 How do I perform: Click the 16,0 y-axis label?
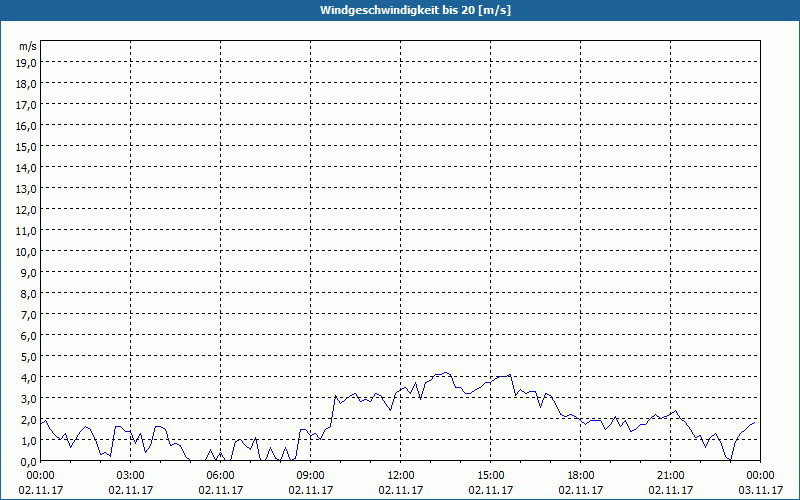(x=27, y=126)
